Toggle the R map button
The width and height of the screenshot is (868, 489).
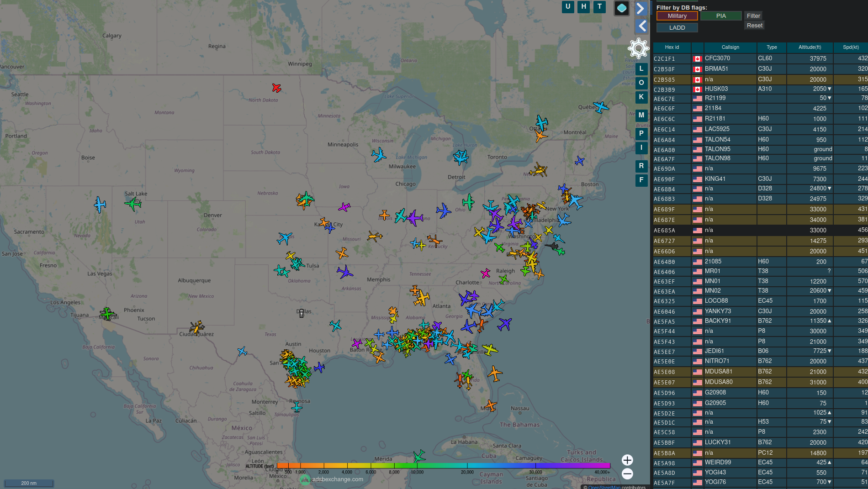pos(641,166)
